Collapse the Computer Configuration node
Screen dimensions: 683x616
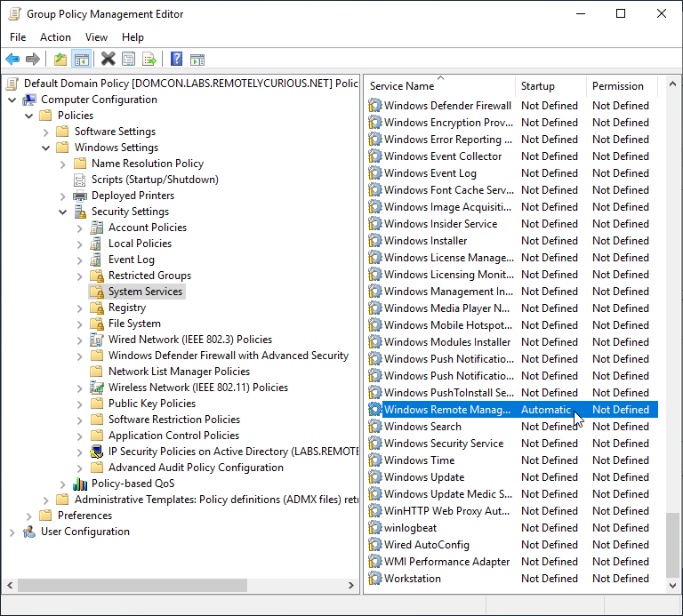tap(12, 100)
